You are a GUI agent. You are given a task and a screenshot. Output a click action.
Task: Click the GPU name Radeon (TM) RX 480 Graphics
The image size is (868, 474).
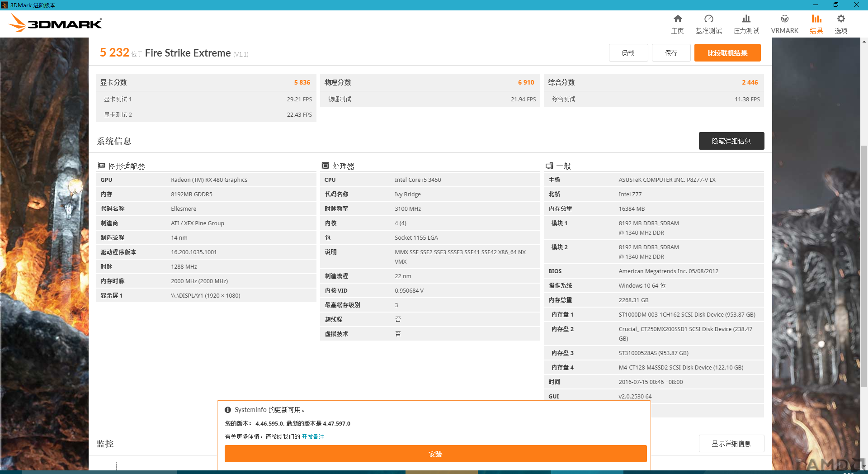coord(209,180)
